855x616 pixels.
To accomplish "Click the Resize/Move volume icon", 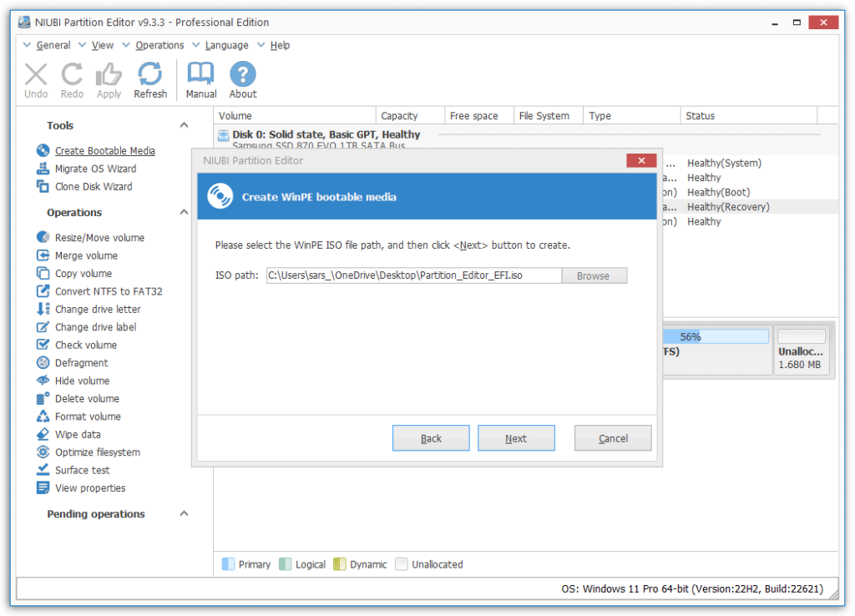I will [43, 237].
